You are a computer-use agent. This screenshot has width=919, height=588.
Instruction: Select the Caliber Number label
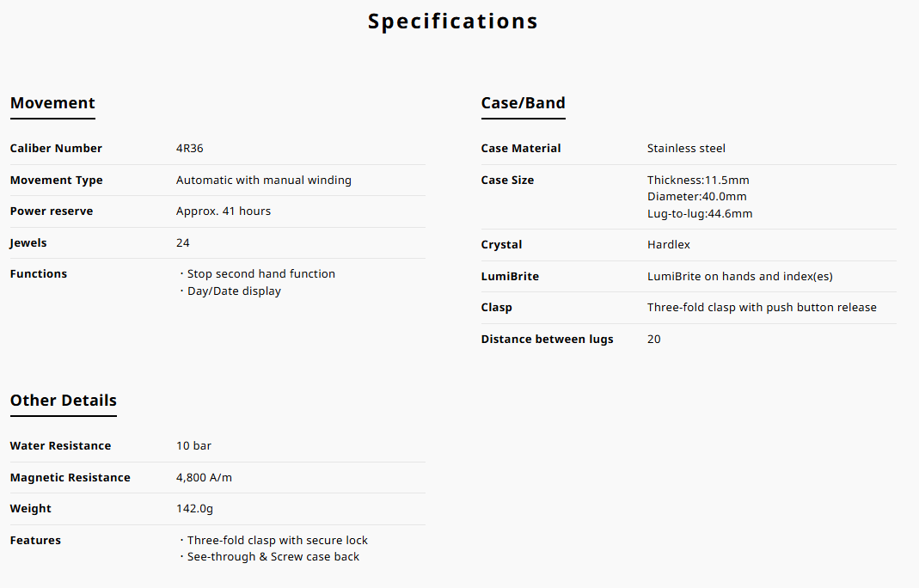(x=56, y=149)
